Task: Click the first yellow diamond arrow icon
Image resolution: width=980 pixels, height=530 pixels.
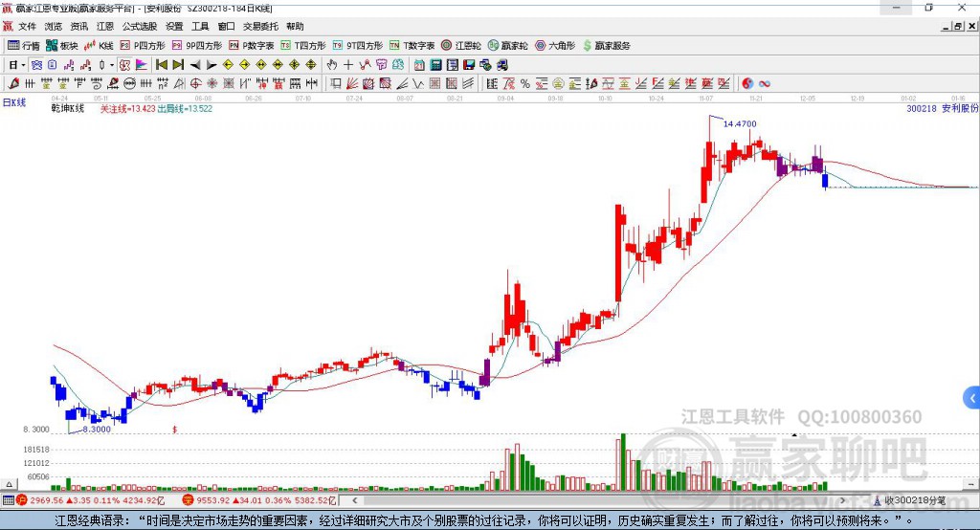Action: [228, 65]
